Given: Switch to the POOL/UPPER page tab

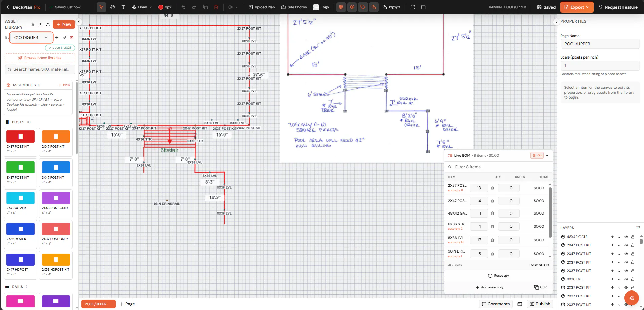Looking at the screenshot, I should (x=98, y=304).
